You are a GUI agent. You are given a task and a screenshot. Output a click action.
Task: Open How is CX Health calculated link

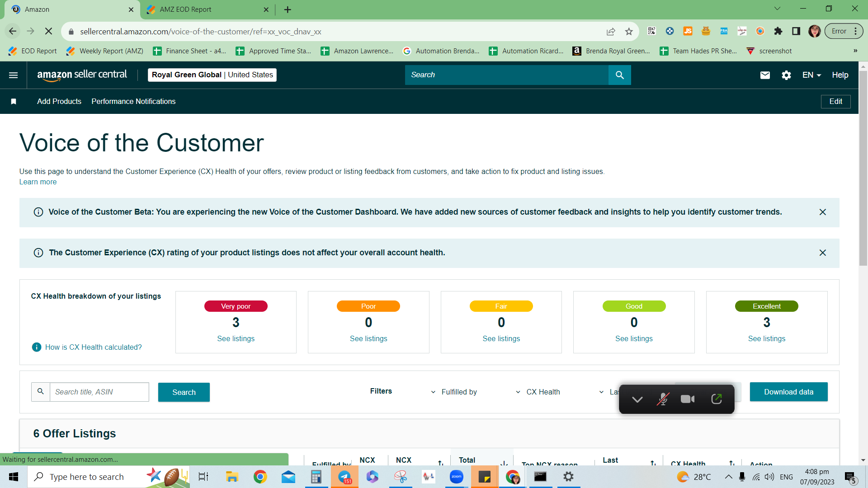click(93, 347)
